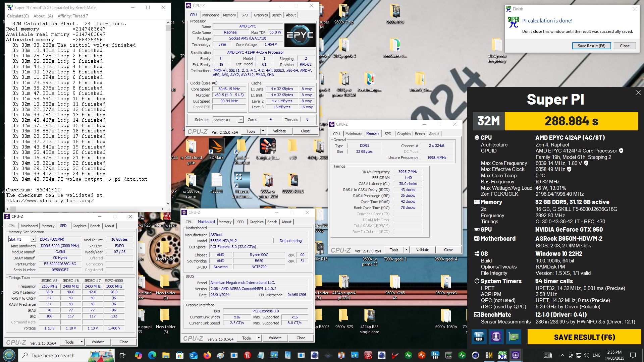Screen dimensions: 644x362
Task: Open File Explorer from taskbar
Action: pos(166,355)
